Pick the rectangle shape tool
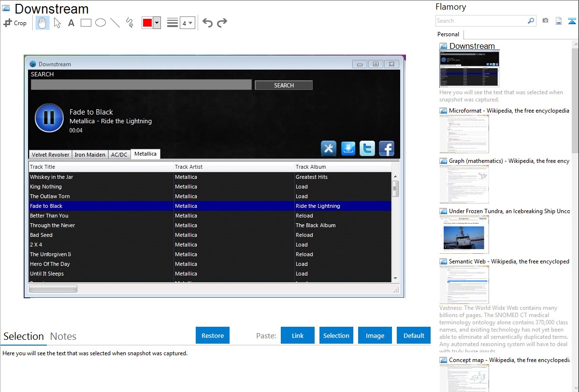 (x=86, y=23)
